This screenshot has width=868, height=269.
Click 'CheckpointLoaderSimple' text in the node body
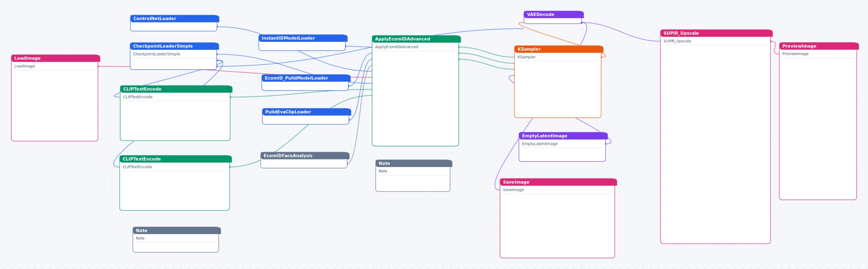156,54
